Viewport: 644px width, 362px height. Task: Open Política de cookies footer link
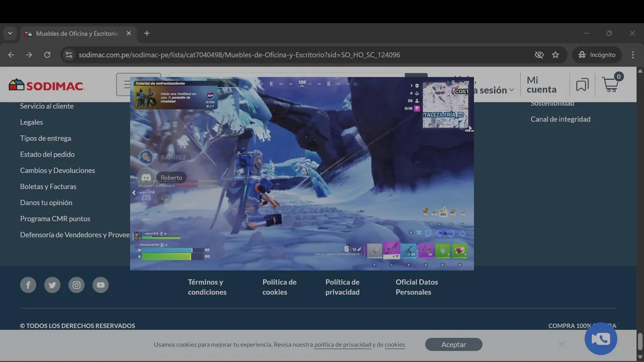[x=279, y=287]
